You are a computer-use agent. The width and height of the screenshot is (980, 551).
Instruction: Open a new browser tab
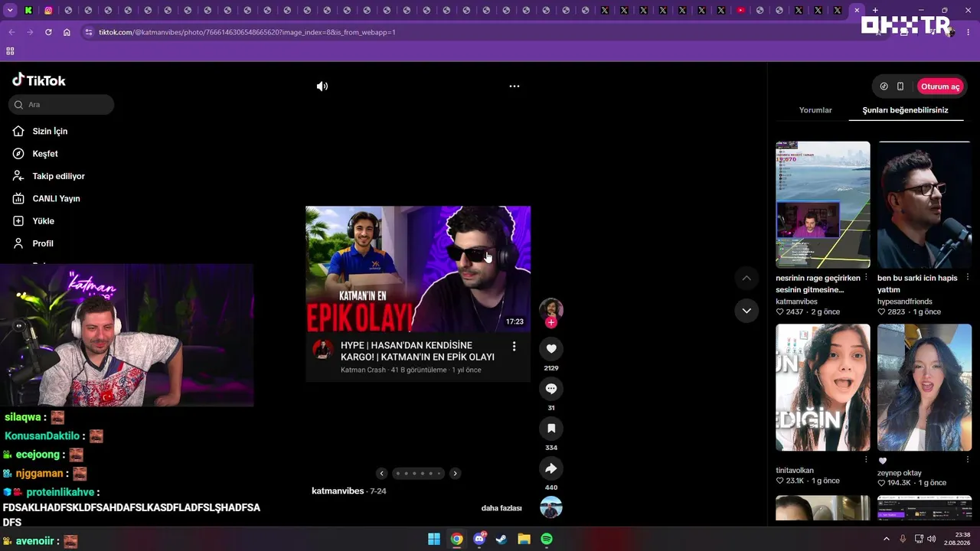coord(875,11)
